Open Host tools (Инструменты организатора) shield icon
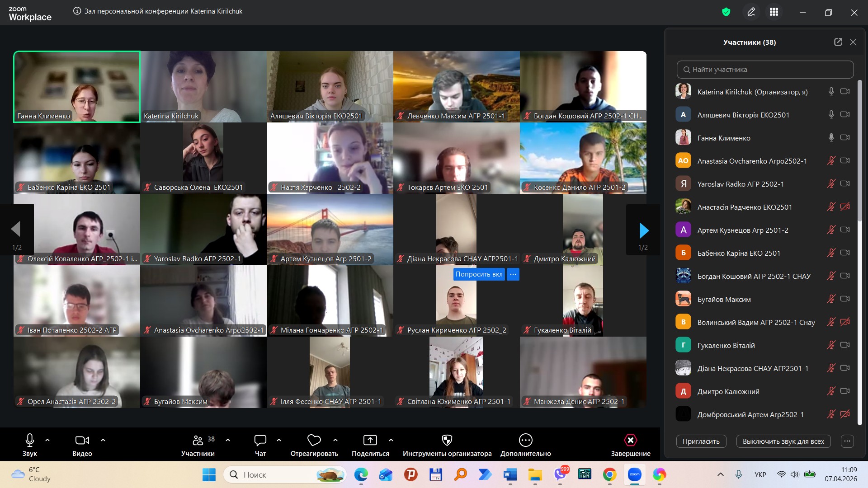This screenshot has width=868, height=488. point(447,440)
